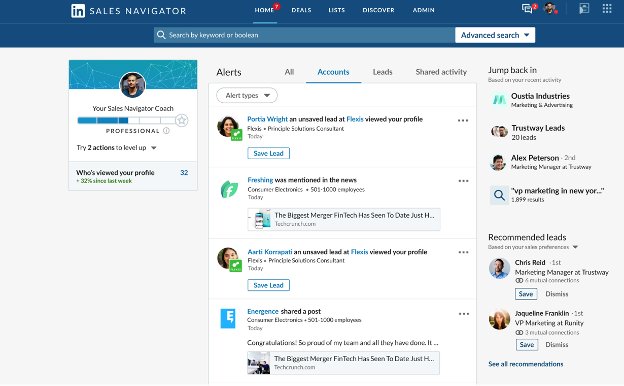Switch to the Leads alerts tab
624x386 pixels.
click(382, 72)
